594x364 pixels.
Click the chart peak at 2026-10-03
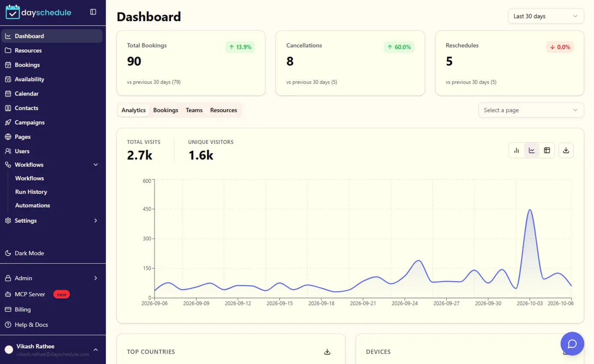tap(530, 210)
